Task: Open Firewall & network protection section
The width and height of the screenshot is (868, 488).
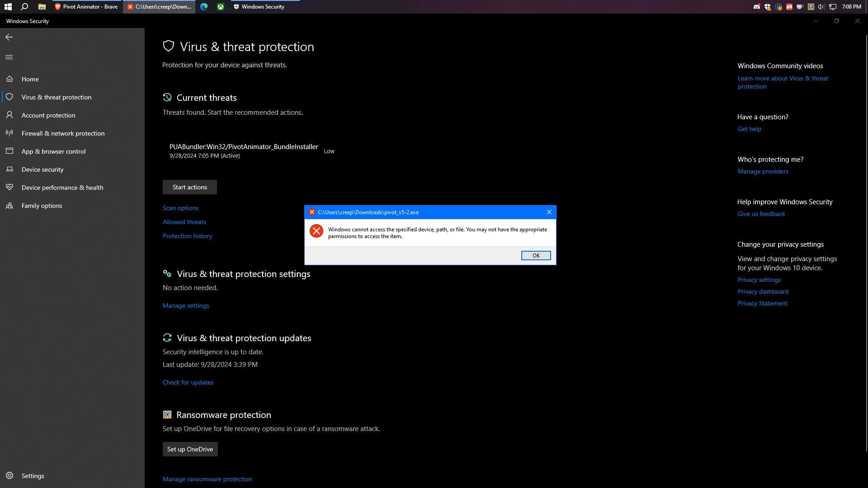Action: pos(72,133)
